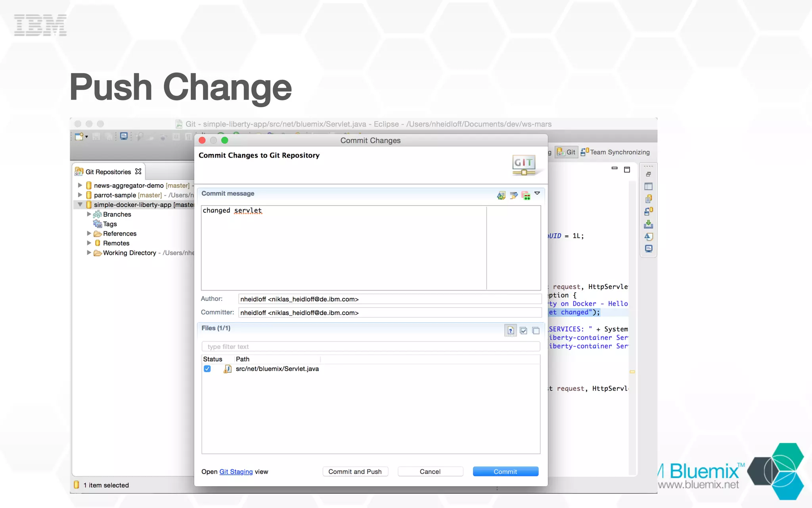Collapse the simple-docker-liberty-app repository
The width and height of the screenshot is (812, 508).
pos(80,205)
